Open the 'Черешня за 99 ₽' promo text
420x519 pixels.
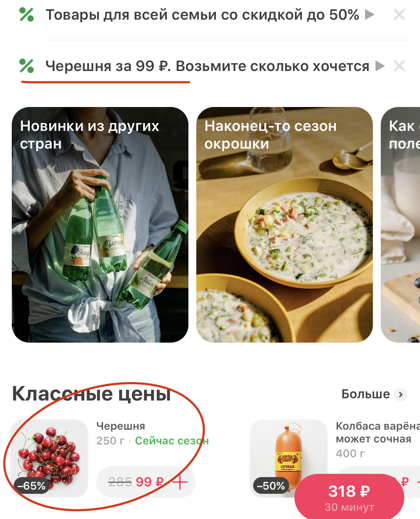[207, 66]
